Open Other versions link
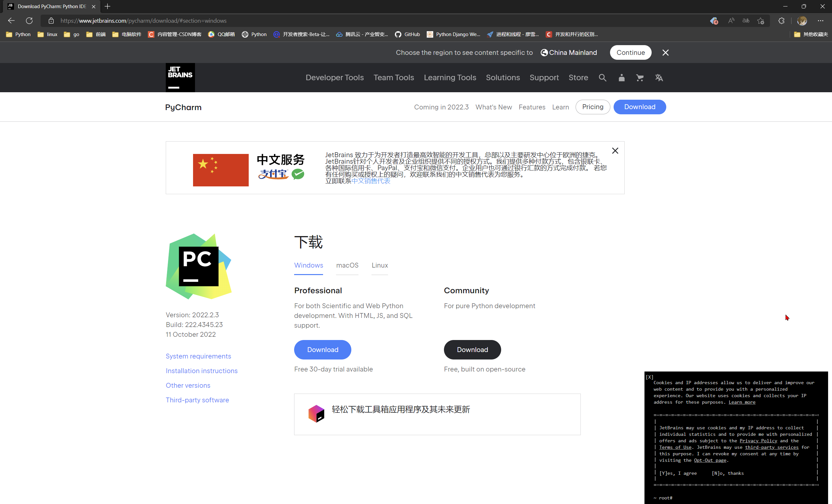 click(188, 385)
